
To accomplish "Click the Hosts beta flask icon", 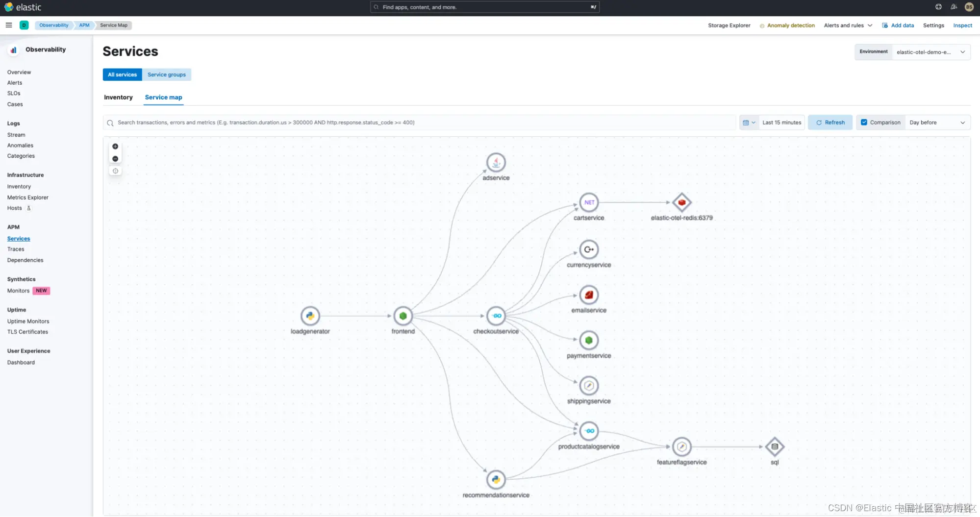I will pyautogui.click(x=28, y=208).
